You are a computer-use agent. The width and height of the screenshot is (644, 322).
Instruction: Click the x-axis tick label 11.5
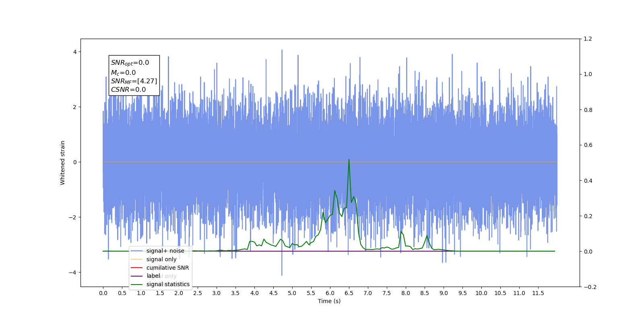[538, 293]
